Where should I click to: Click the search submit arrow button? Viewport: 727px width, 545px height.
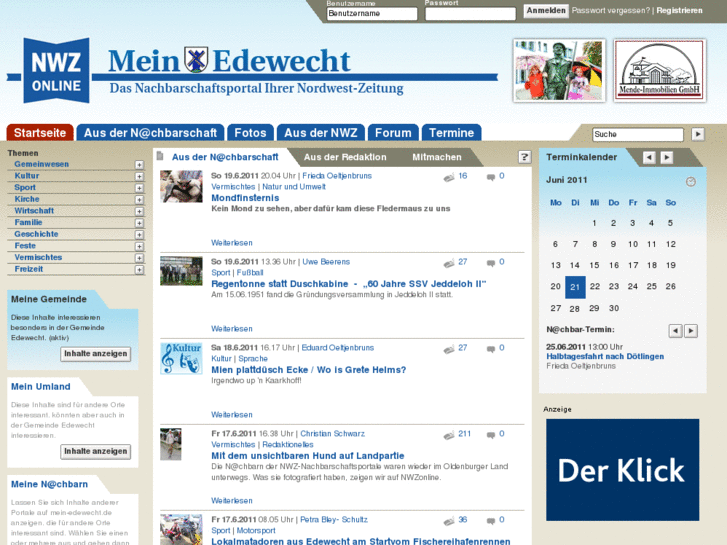tap(698, 134)
